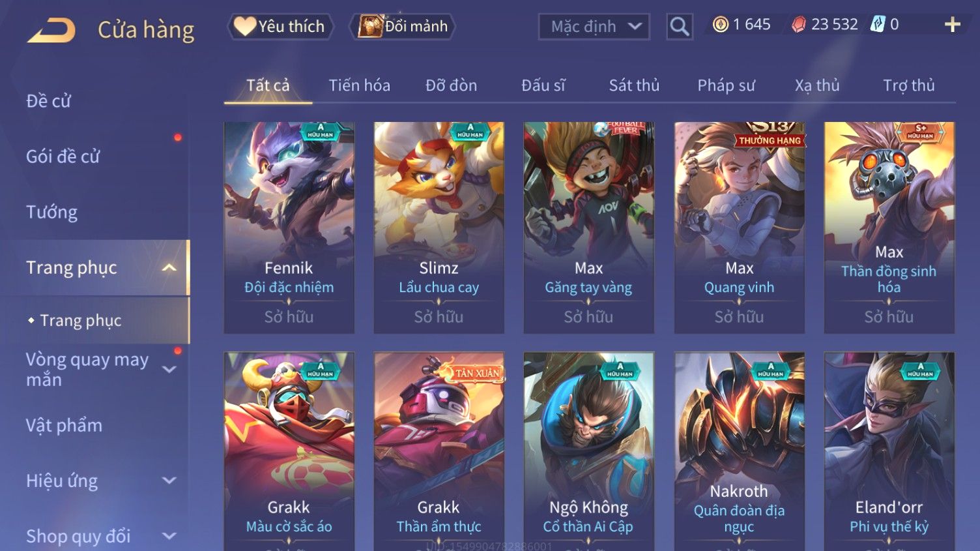
Task: Tap the blue voucher currency icon
Action: pyautogui.click(x=878, y=25)
